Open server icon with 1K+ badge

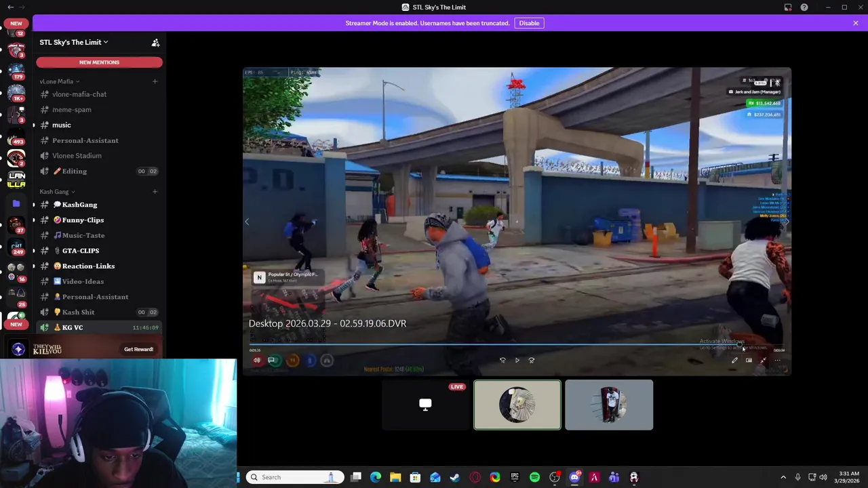[x=16, y=93]
